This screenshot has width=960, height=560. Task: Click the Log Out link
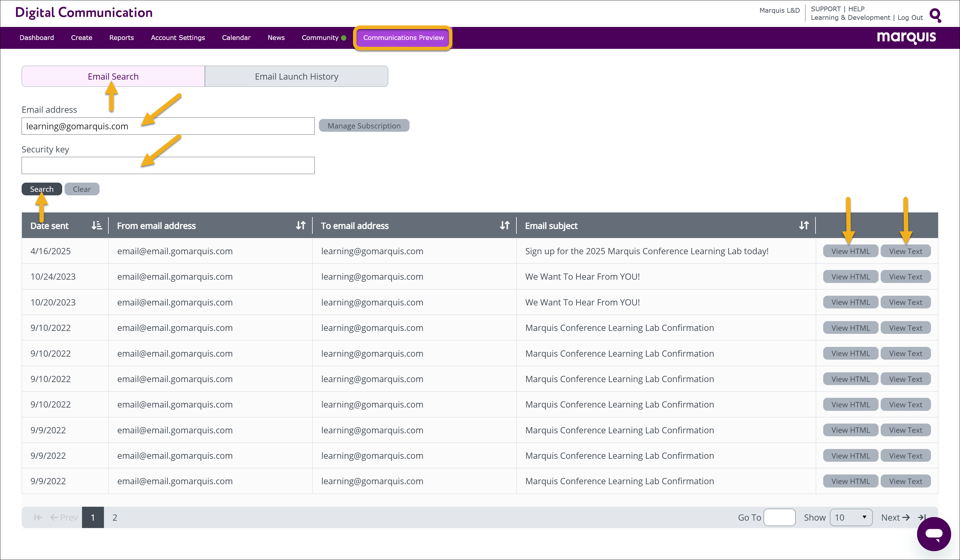pos(910,17)
